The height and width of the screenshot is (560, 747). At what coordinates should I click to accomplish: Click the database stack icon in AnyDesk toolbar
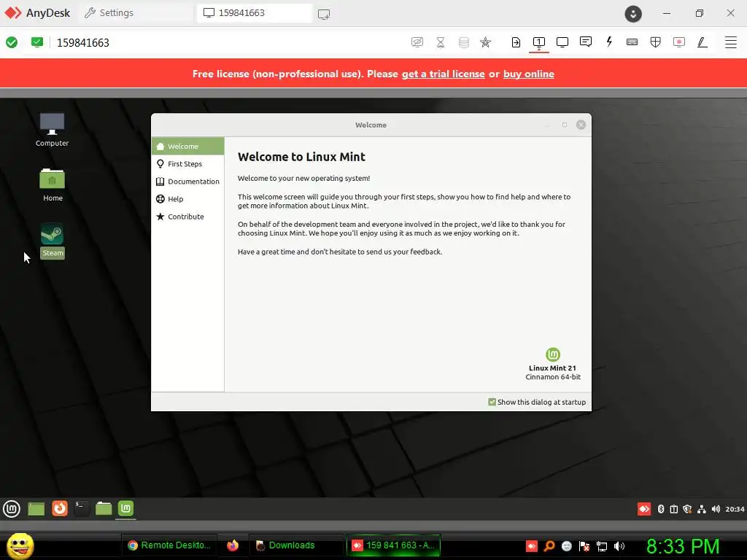[x=463, y=42]
